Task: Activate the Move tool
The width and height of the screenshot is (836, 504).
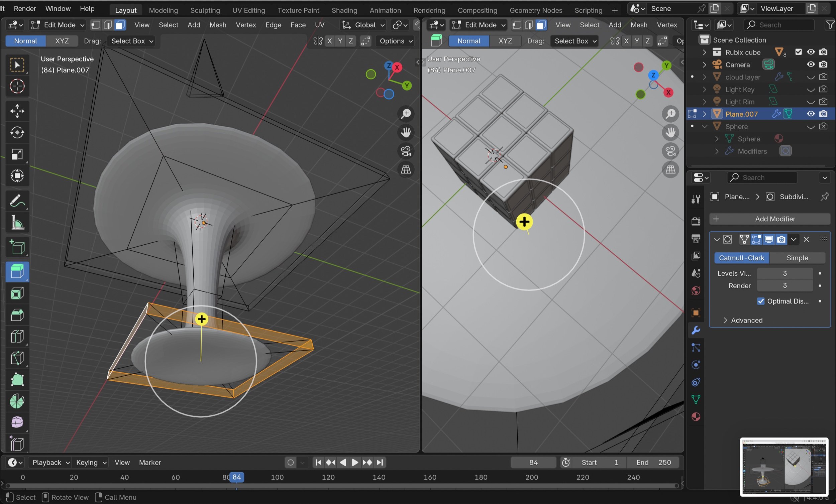Action: 17,111
